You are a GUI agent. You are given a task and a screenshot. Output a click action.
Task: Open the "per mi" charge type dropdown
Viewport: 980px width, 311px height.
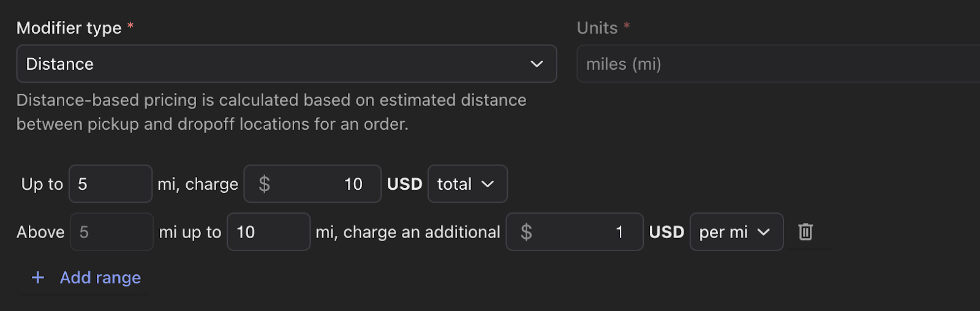click(736, 232)
